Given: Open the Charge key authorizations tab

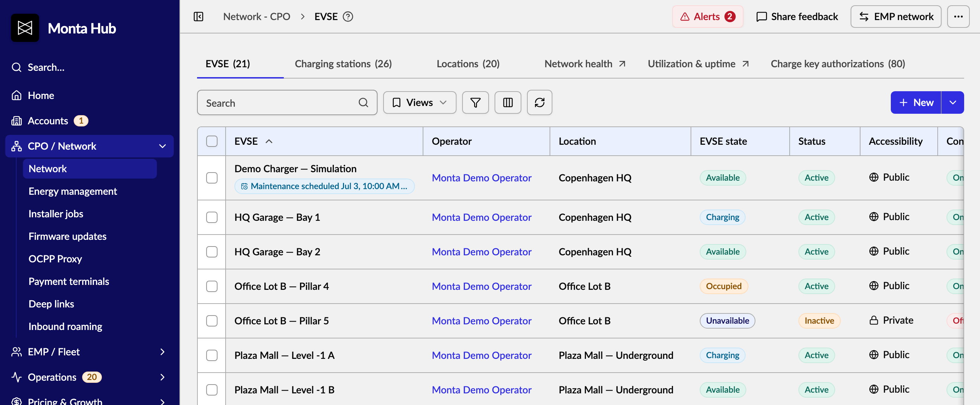Looking at the screenshot, I should pos(838,64).
